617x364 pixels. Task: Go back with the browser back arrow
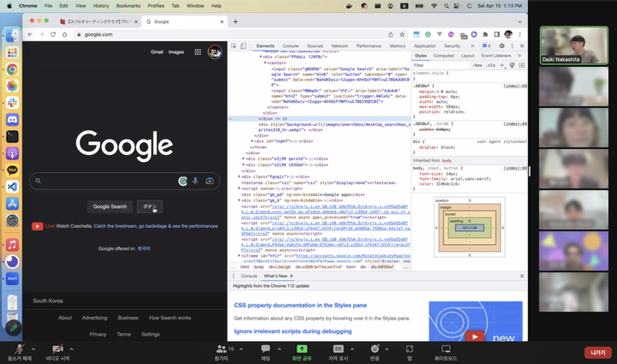coord(30,34)
